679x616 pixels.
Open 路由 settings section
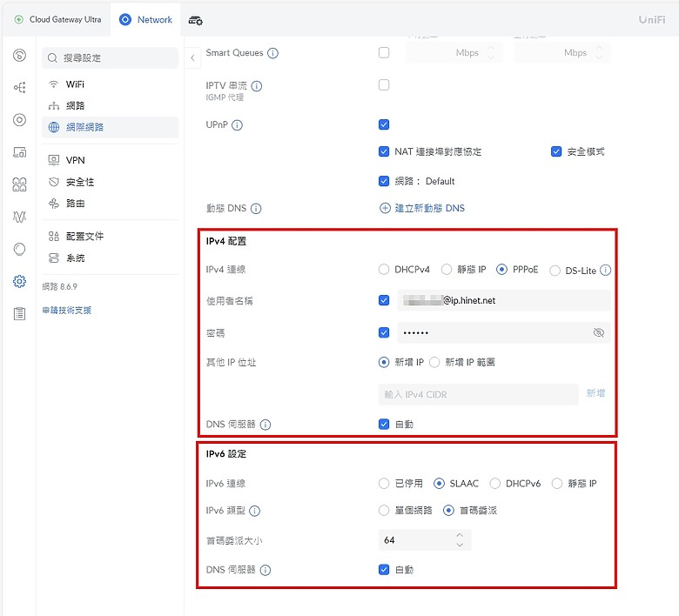(x=110, y=204)
